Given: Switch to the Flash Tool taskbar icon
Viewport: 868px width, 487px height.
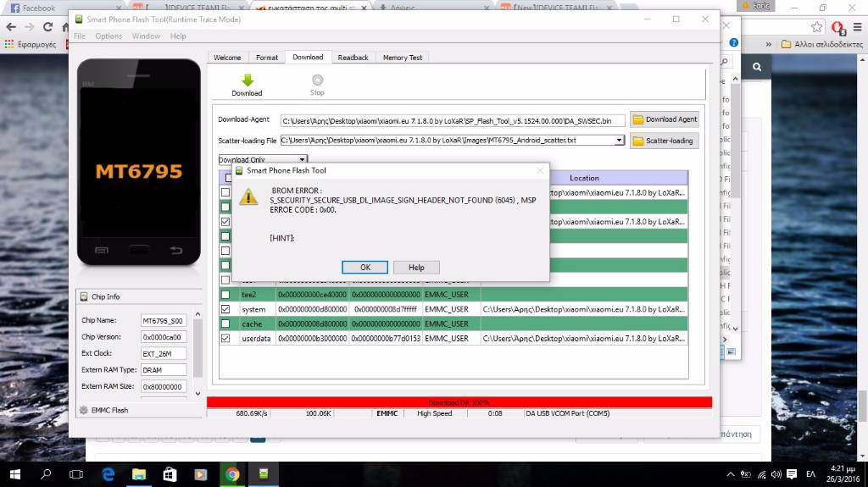Looking at the screenshot, I should pyautogui.click(x=264, y=474).
